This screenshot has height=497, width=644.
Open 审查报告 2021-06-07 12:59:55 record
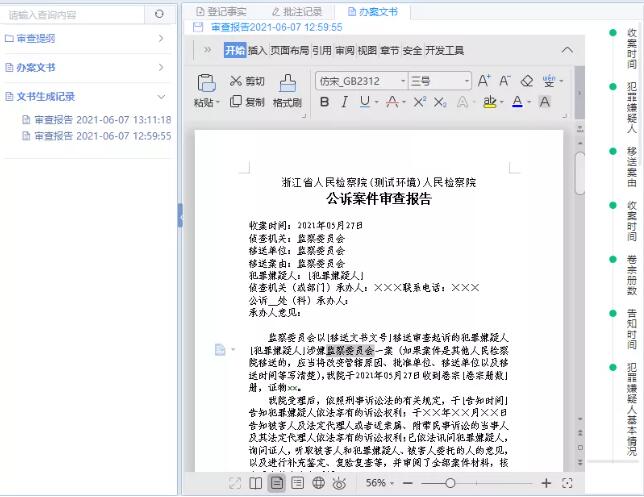(x=97, y=136)
